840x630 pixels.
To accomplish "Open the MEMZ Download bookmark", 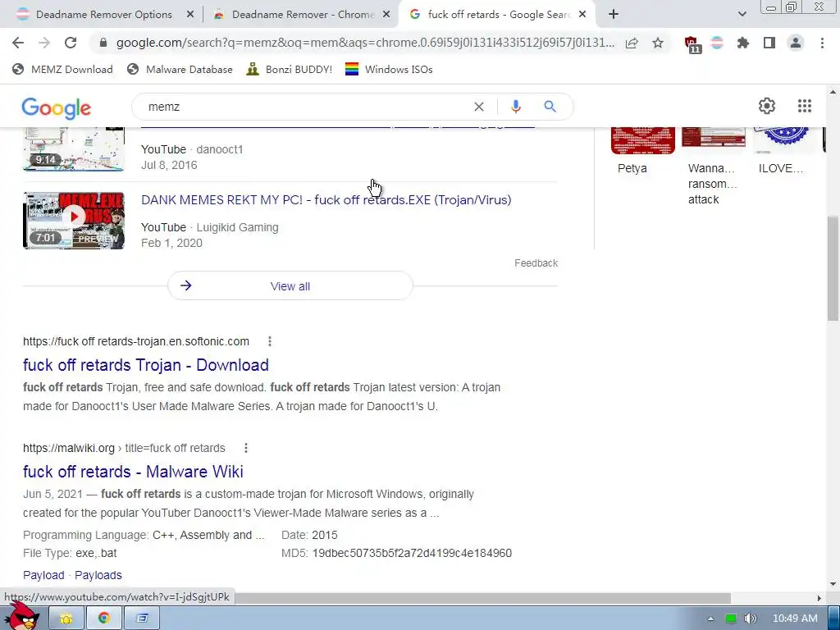I will point(62,69).
